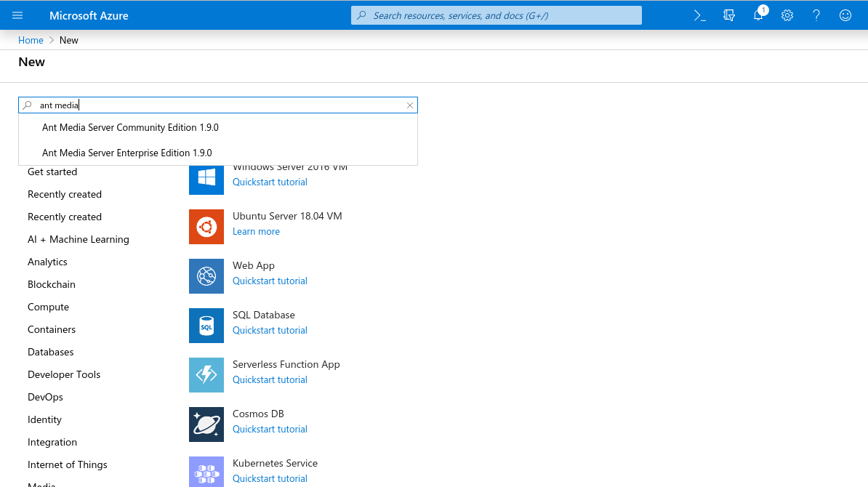The image size is (868, 487).
Task: Click Microsoft Azure portal title
Action: click(89, 15)
